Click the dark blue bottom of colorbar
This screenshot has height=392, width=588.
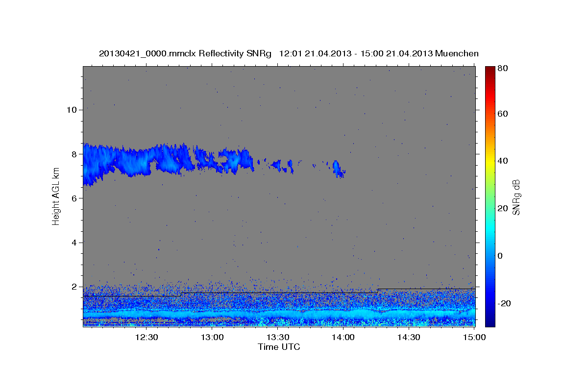click(x=490, y=321)
